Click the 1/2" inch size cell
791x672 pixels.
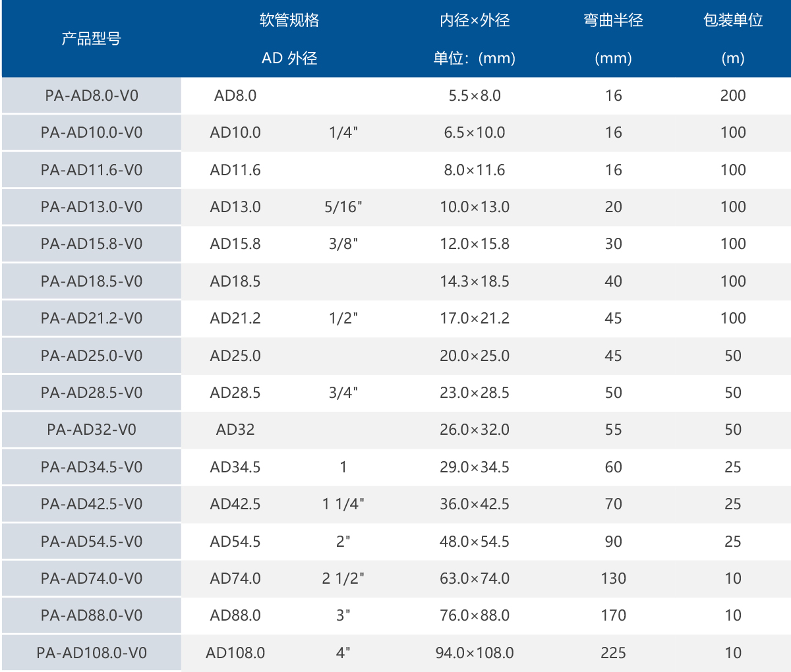tap(343, 318)
